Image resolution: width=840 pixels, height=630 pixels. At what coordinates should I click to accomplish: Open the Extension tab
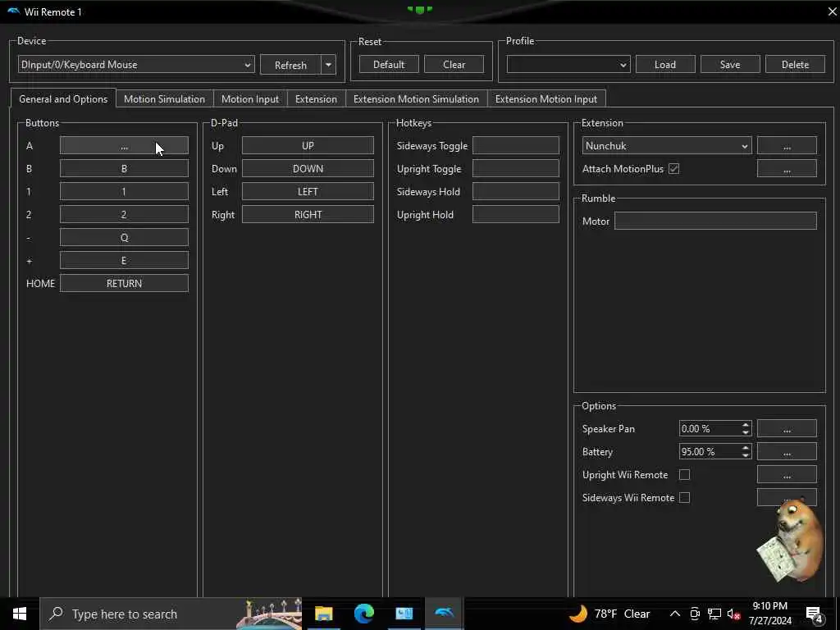[316, 99]
